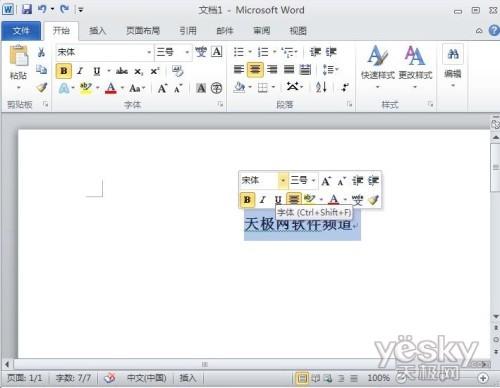Viewport: 500px width, 388px height.
Task: Click the 插入 insert mode status button
Action: click(188, 378)
